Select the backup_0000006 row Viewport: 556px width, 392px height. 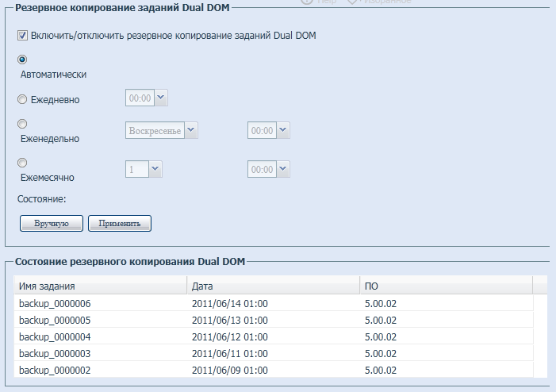click(274, 303)
